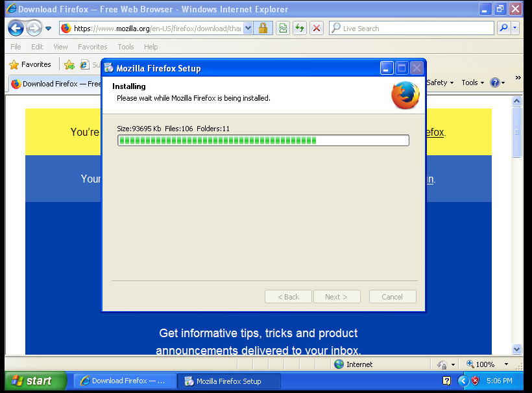Viewport: 532px width, 393px height.
Task: Minimize the Mozilla Firefox Setup window
Action: (387, 68)
